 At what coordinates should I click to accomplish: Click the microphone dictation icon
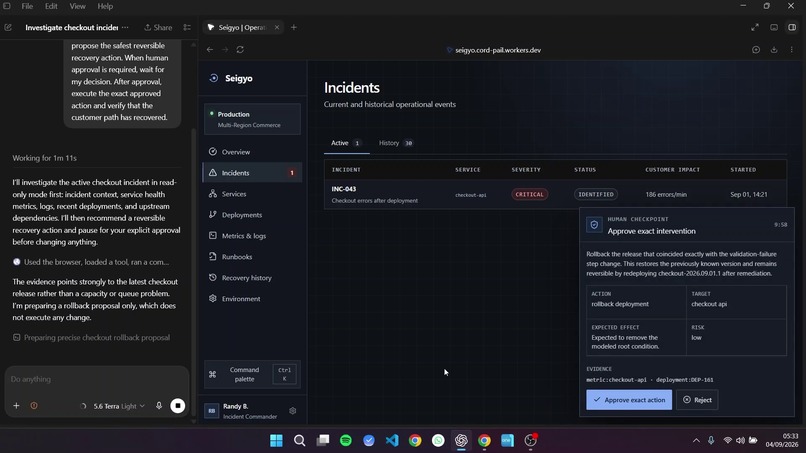pyautogui.click(x=159, y=406)
